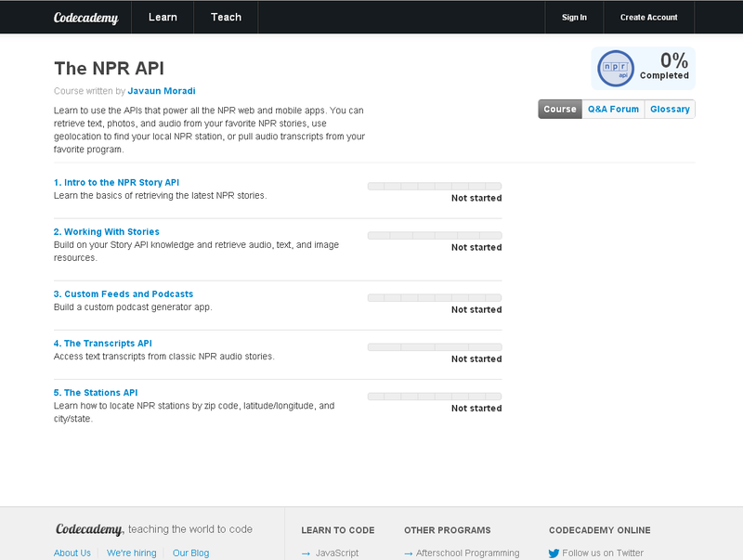
Task: Click the Codecademy footer logo
Action: point(88,529)
